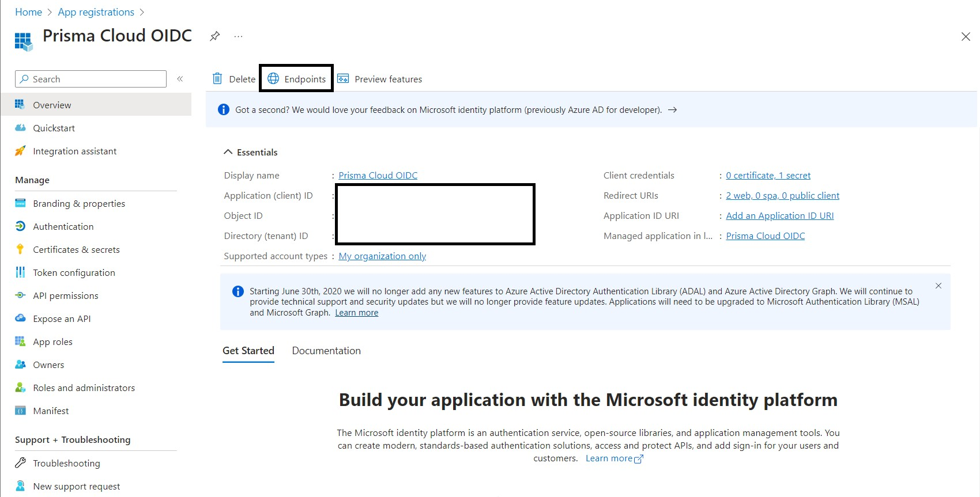Click the Delete trash icon

coord(217,79)
